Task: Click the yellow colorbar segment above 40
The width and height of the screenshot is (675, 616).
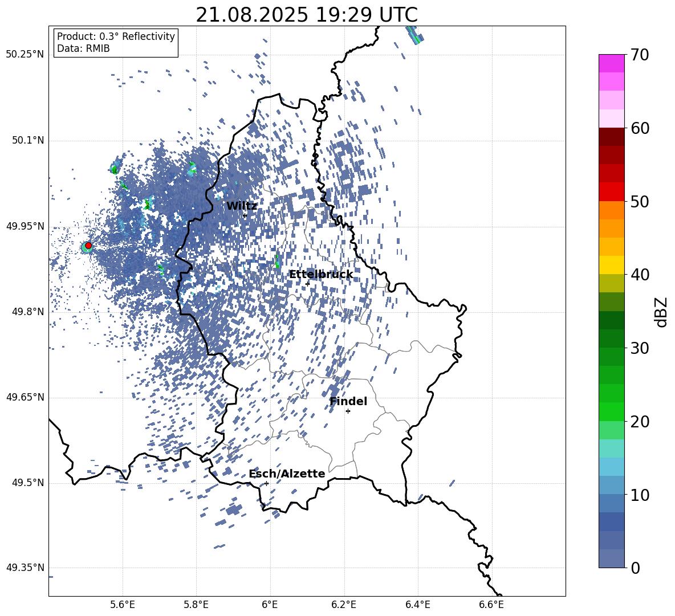Action: (611, 265)
